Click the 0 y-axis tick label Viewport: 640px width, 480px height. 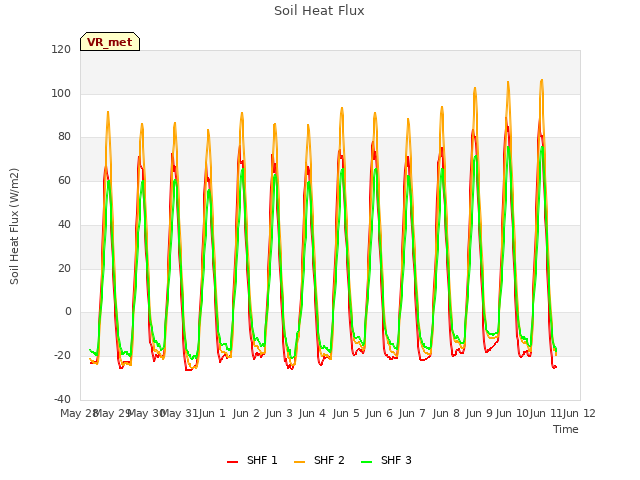tap(68, 312)
